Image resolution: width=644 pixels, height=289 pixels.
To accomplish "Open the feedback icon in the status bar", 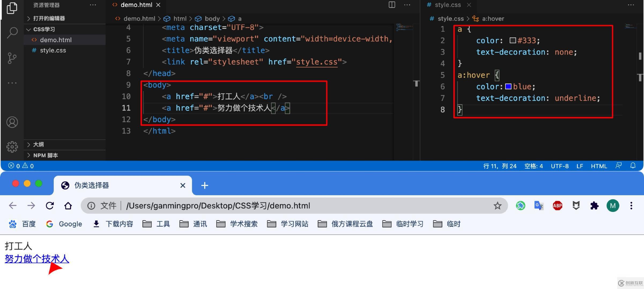I will pos(618,166).
